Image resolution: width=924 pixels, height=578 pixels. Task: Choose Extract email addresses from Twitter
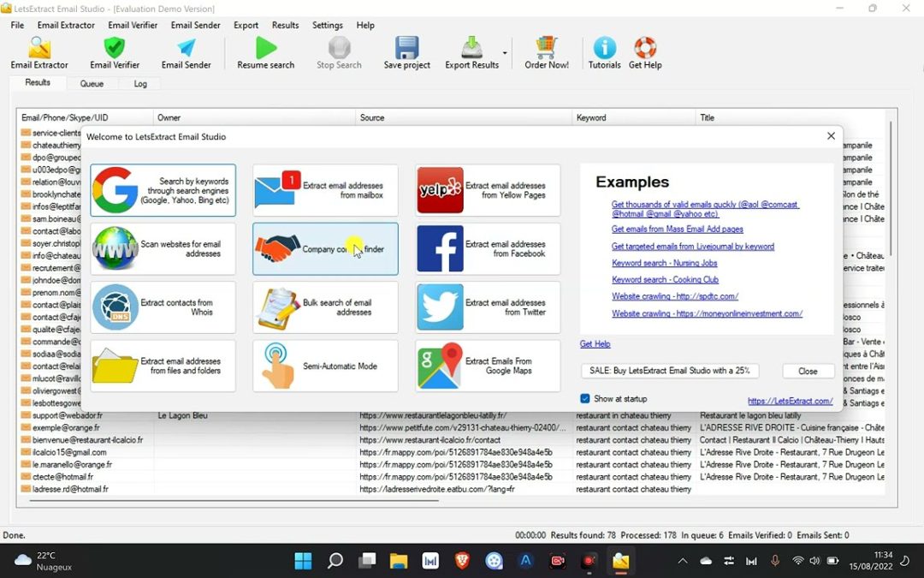(488, 307)
